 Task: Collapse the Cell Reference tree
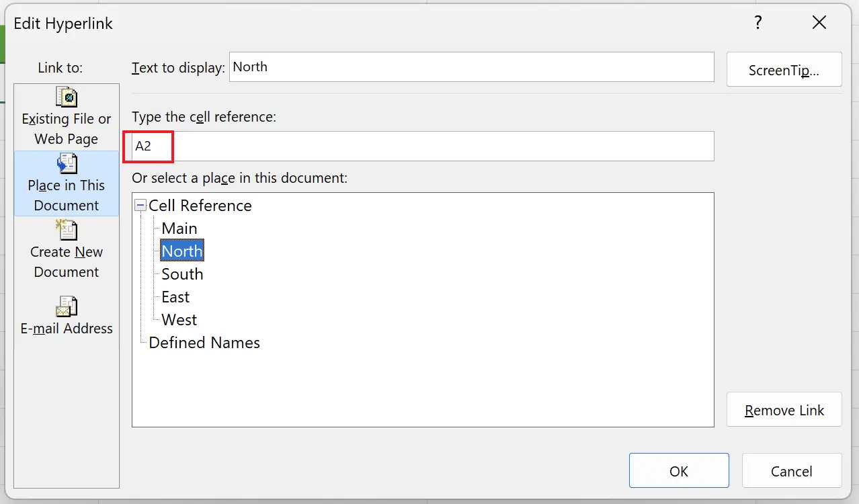pos(140,205)
